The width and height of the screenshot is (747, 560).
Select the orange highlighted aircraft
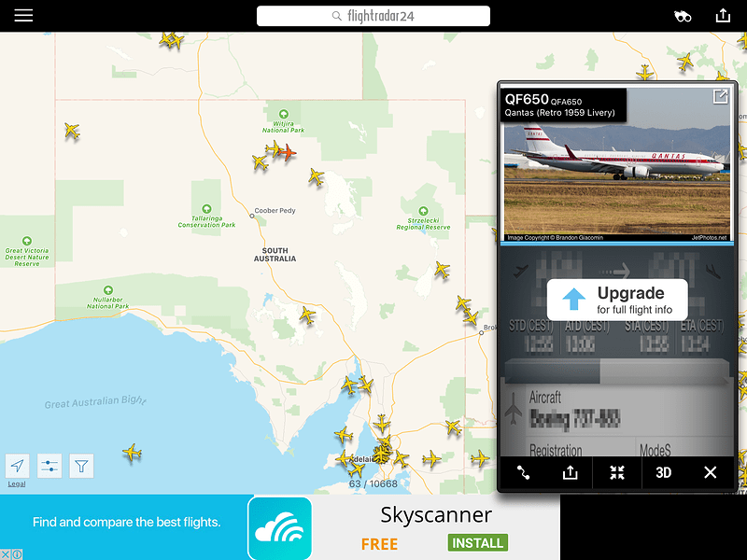[x=288, y=153]
